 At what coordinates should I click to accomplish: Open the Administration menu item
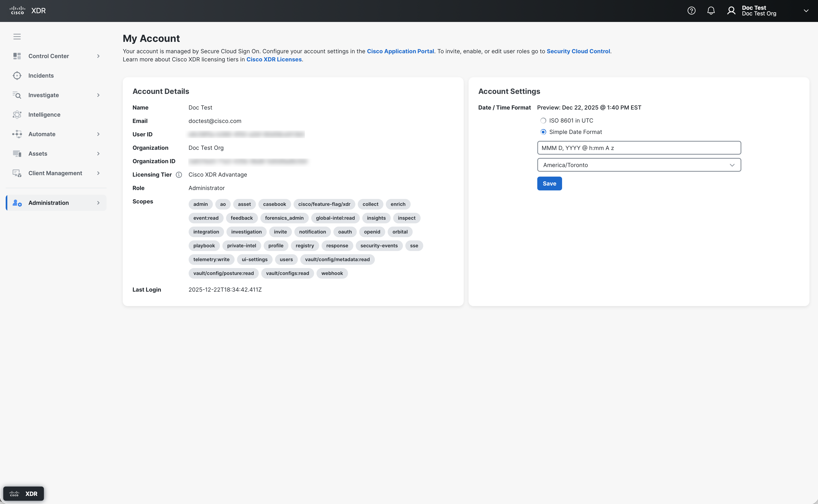pos(48,203)
